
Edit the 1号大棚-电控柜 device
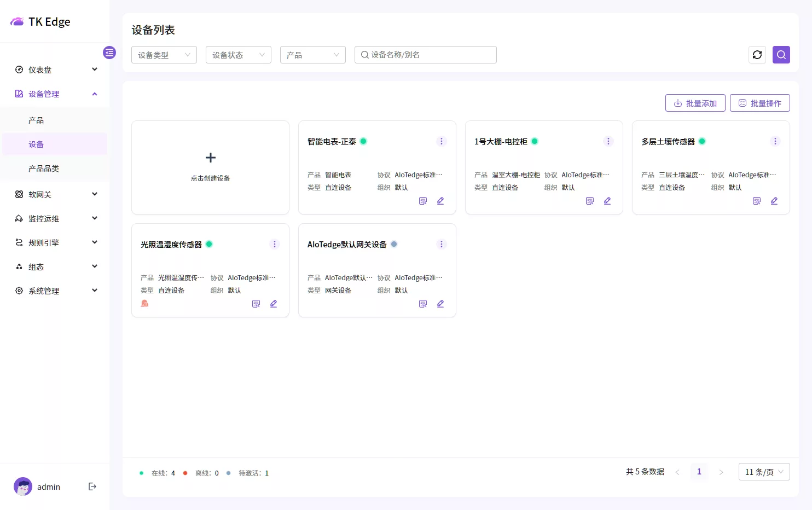click(607, 201)
